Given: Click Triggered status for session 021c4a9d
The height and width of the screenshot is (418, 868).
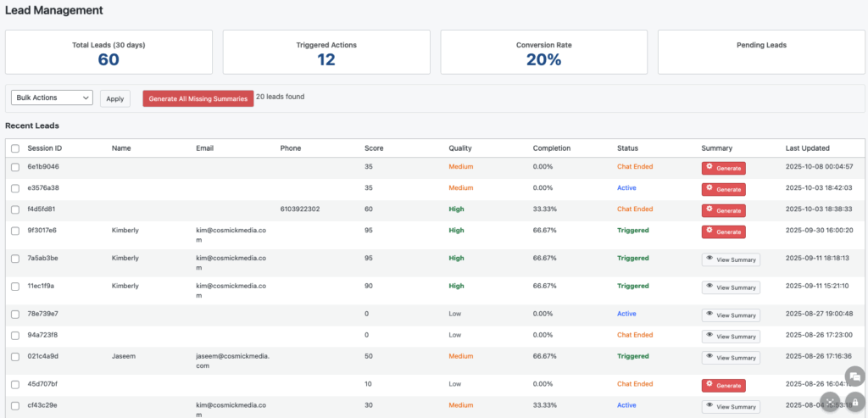Looking at the screenshot, I should click(632, 357).
